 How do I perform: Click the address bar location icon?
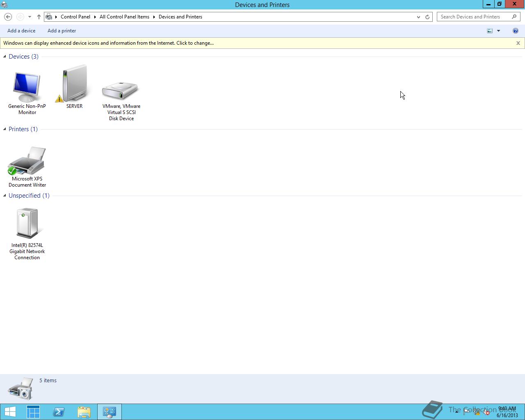[x=49, y=17]
